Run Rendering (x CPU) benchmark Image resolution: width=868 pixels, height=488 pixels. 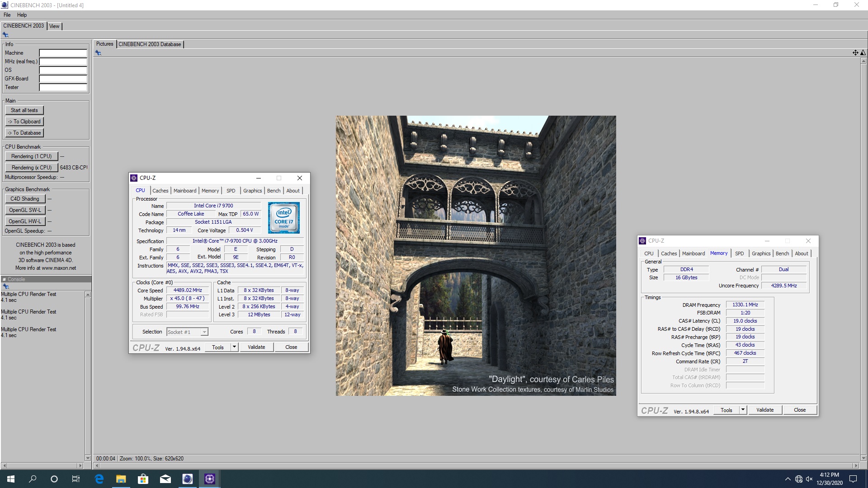tap(32, 168)
